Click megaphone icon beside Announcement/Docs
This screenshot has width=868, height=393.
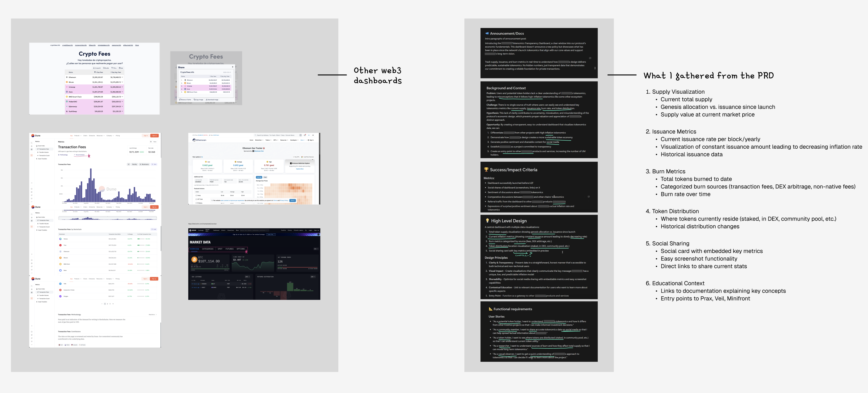[487, 33]
